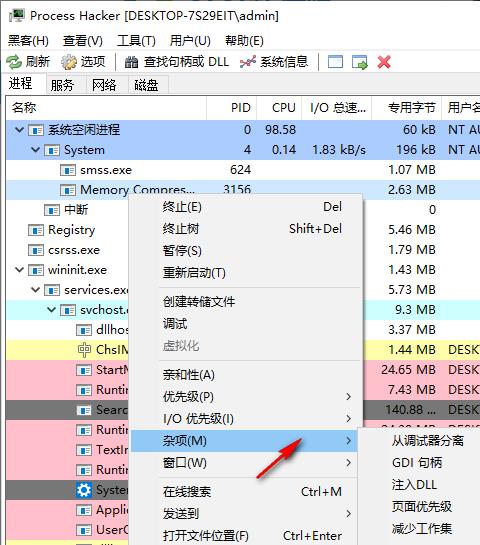Click the Registry process icon
The width and height of the screenshot is (480, 545).
tap(36, 230)
